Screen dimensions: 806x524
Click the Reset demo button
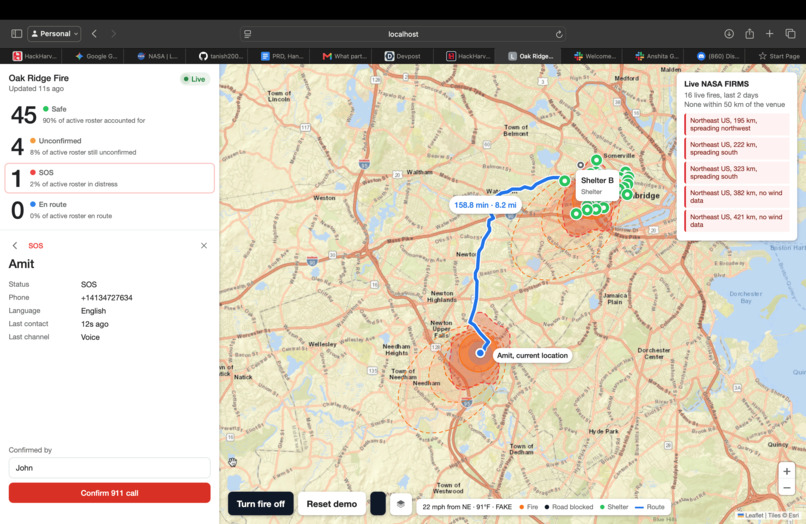[x=332, y=504]
